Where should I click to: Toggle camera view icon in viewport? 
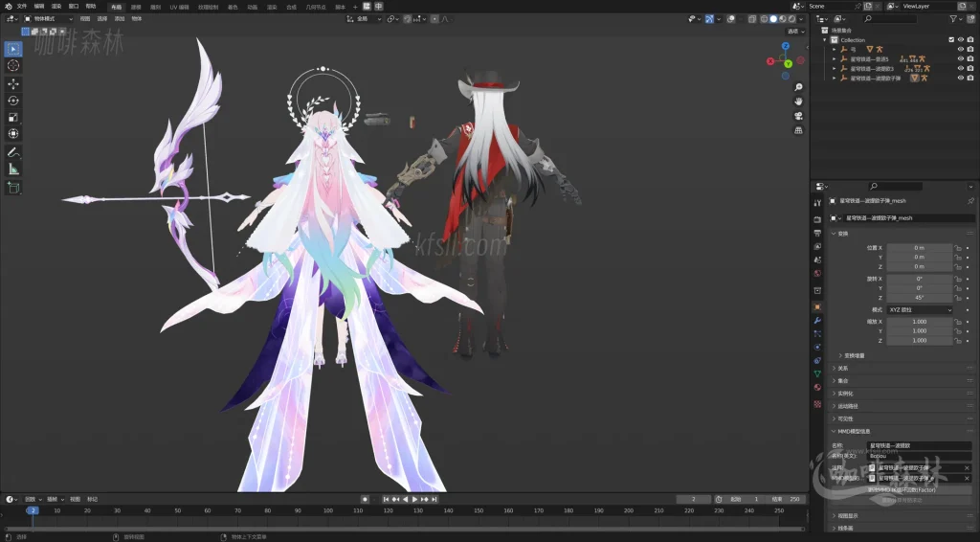[798, 116]
